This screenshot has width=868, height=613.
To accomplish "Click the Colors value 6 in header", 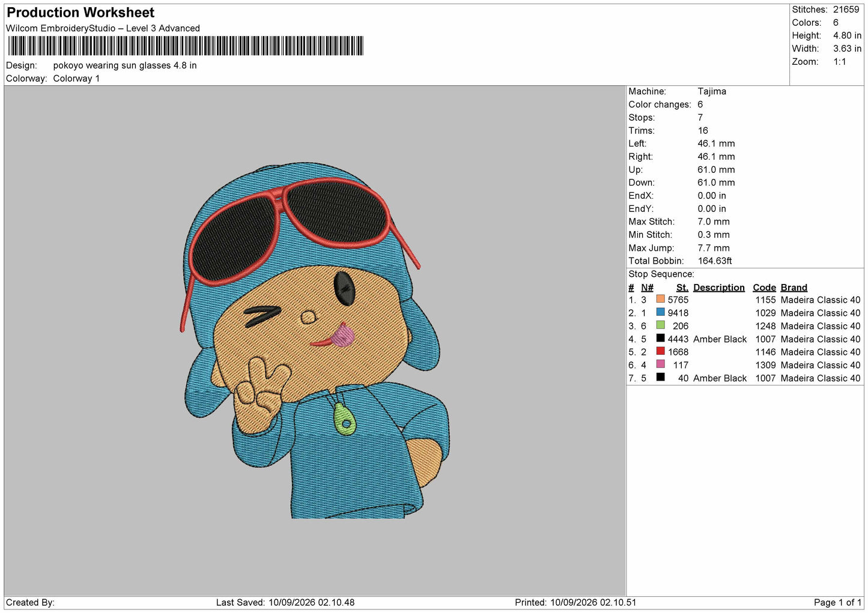I will tap(836, 23).
